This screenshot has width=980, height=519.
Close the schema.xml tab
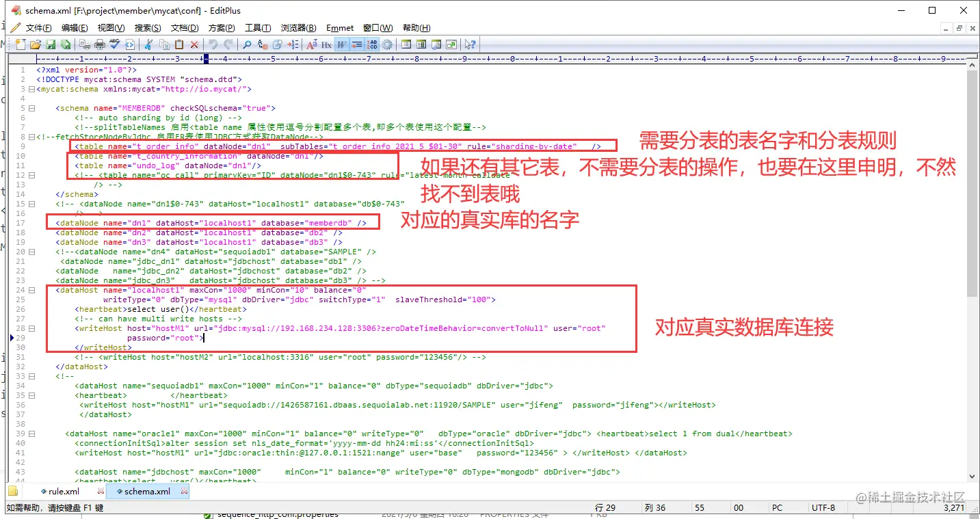coord(184,492)
